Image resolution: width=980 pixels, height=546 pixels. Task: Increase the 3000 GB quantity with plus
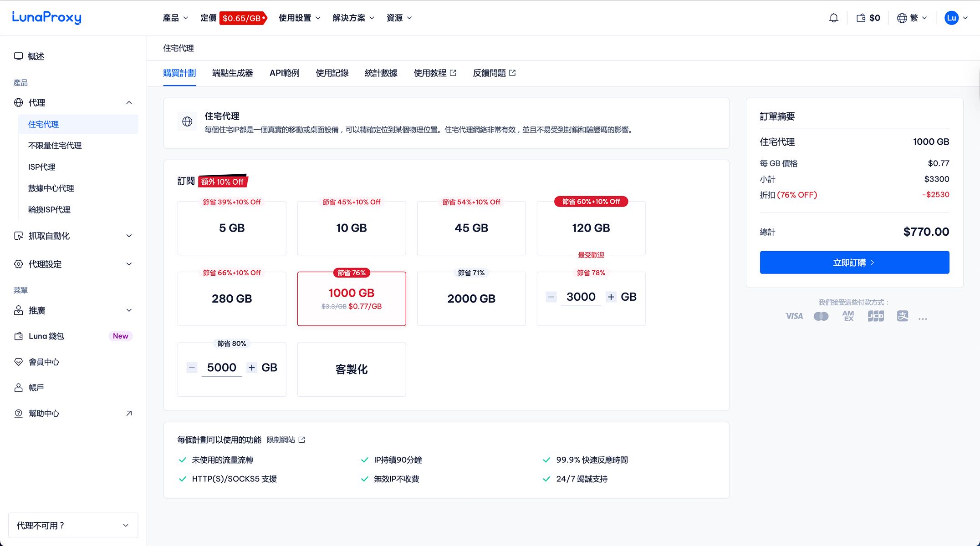[x=611, y=297]
